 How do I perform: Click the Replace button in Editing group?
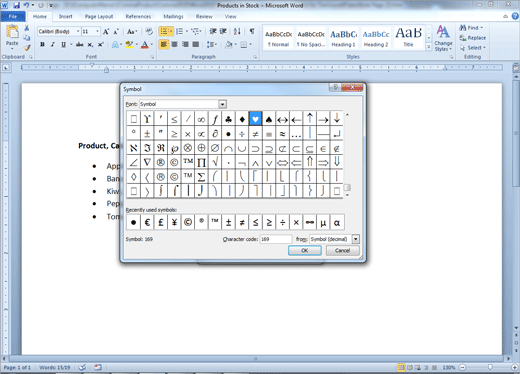click(472, 38)
